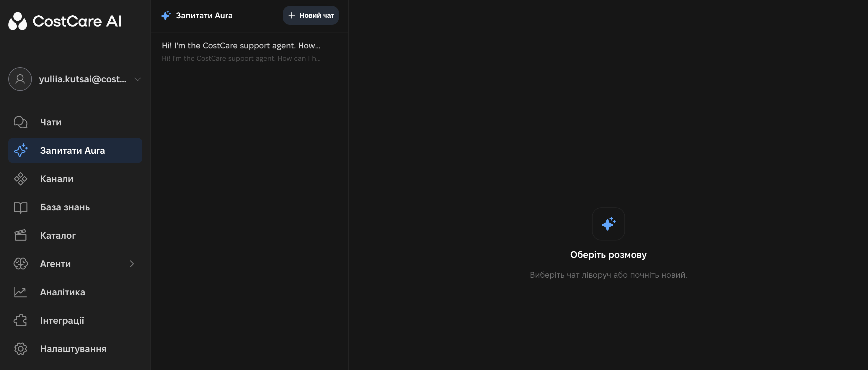Start a new chat with Новий чат

coord(311,15)
